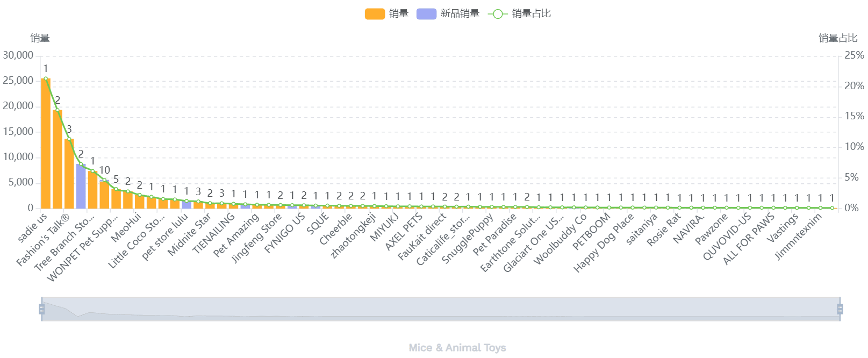Toggle the 销量占比 line legend
This screenshot has height=358, width=868.
click(531, 14)
